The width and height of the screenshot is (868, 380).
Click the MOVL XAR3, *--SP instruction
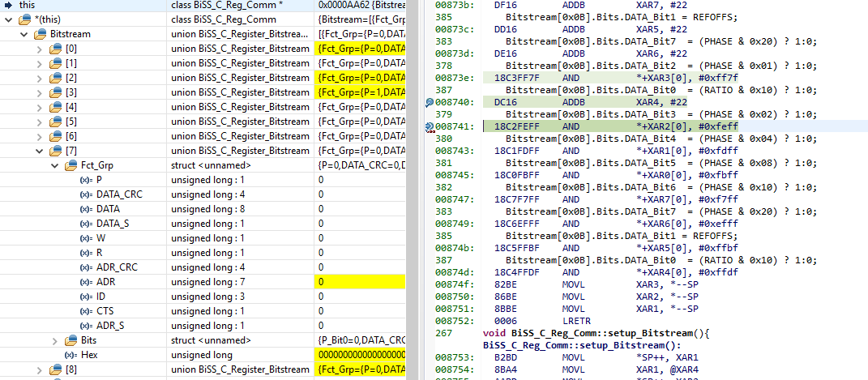pyautogui.click(x=630, y=284)
